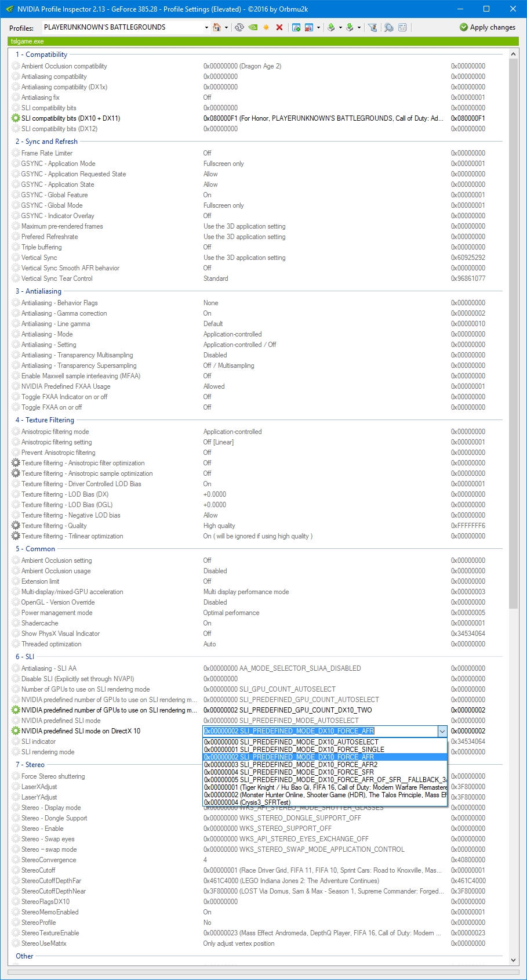Image resolution: width=527 pixels, height=980 pixels.
Task: Click the '4 - Texture Filtering' section header
Action: tap(45, 420)
